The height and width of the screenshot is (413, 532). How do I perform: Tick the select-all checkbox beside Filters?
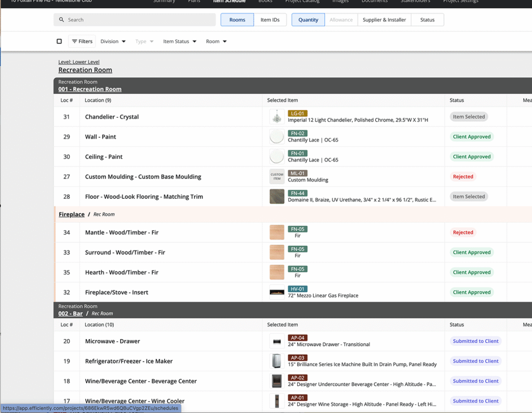[59, 42]
